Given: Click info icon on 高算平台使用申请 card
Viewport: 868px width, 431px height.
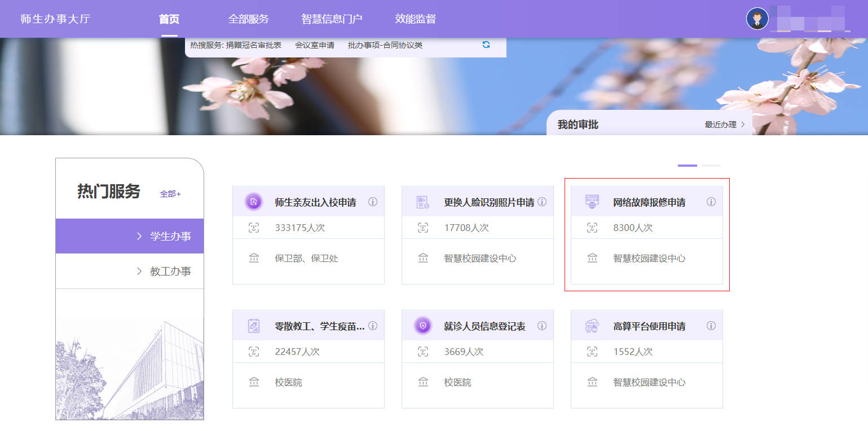Looking at the screenshot, I should (x=711, y=326).
